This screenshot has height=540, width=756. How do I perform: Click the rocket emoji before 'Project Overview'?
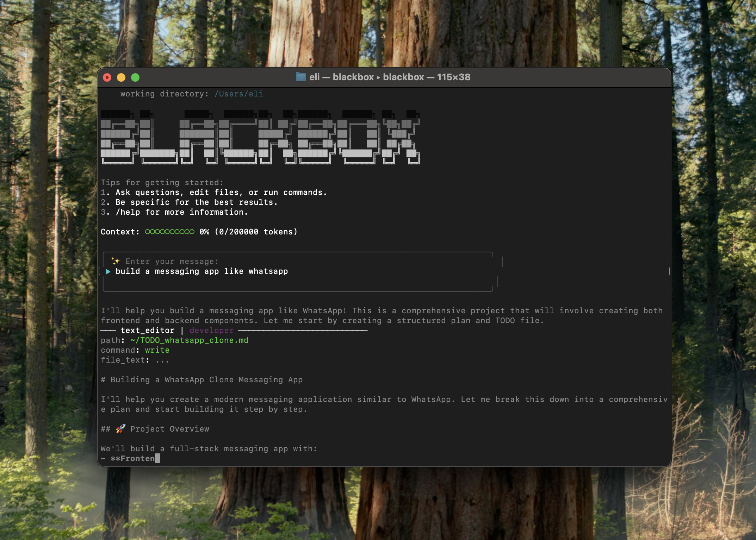120,429
